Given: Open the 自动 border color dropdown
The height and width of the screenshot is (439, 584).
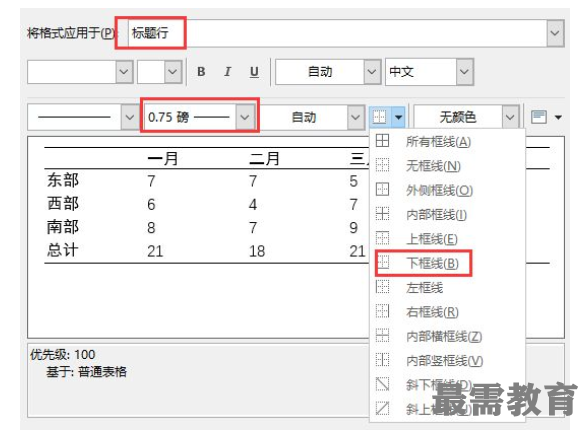Looking at the screenshot, I should (x=355, y=117).
